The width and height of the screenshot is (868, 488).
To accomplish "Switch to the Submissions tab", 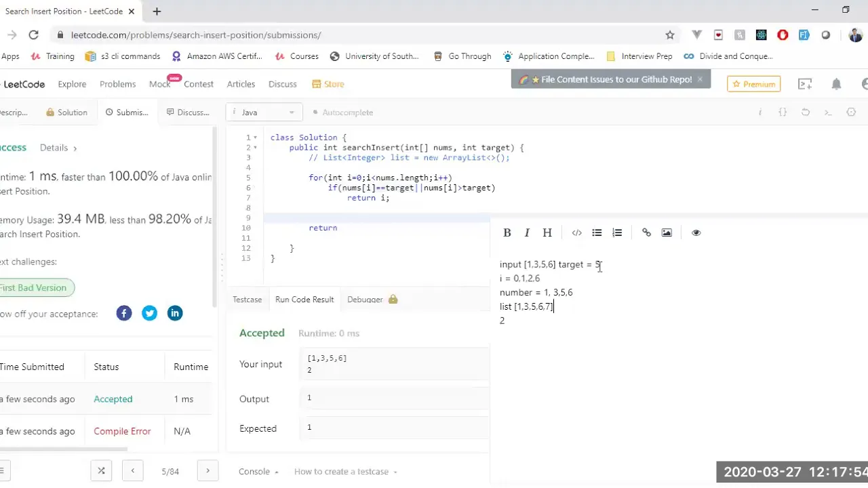I will pyautogui.click(x=127, y=113).
